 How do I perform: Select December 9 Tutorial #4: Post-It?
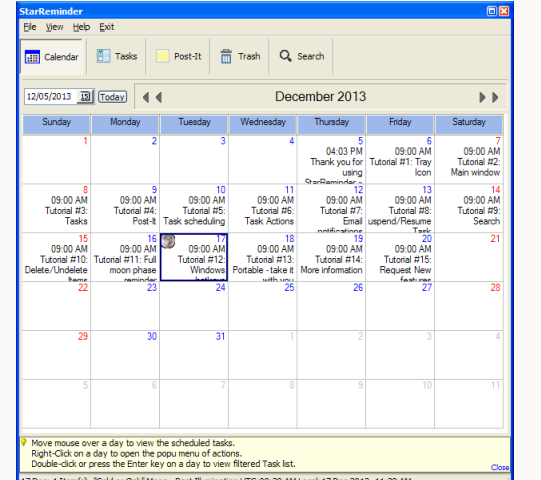click(125, 208)
